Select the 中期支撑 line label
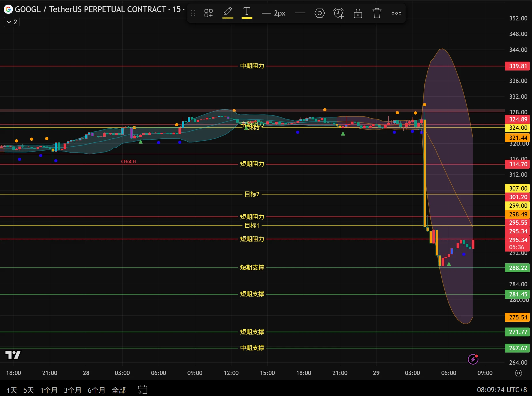The image size is (532, 396). coord(252,348)
